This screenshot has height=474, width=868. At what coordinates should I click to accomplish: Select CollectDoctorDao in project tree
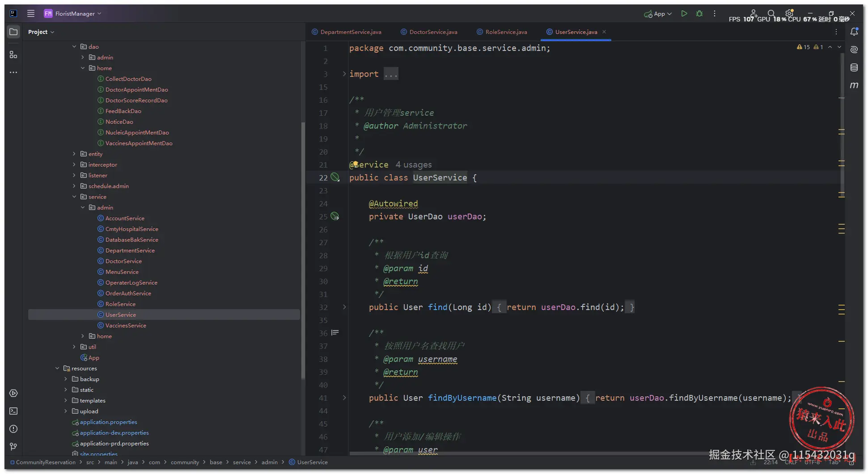(128, 79)
